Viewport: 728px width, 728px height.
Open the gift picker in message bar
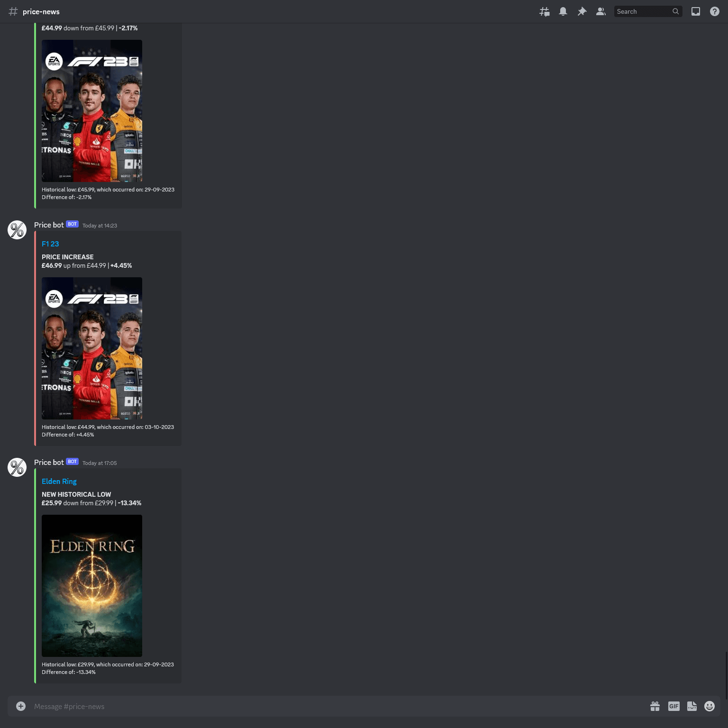tap(655, 706)
